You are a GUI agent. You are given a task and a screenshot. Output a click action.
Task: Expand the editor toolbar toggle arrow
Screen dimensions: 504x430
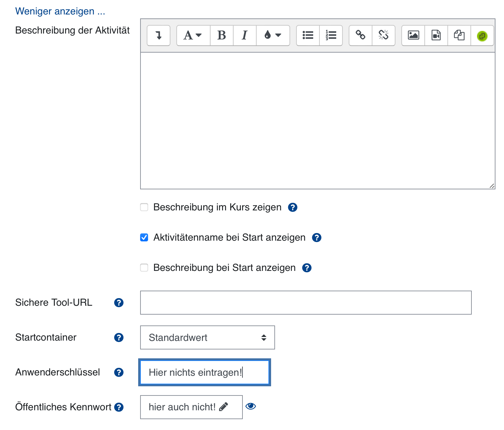pos(159,35)
